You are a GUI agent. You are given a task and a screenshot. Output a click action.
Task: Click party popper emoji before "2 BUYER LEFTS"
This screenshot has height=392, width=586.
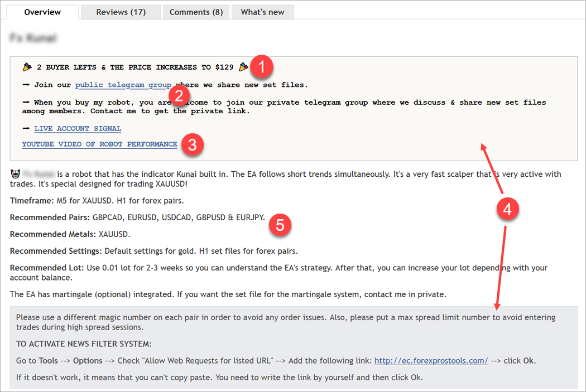click(x=27, y=67)
